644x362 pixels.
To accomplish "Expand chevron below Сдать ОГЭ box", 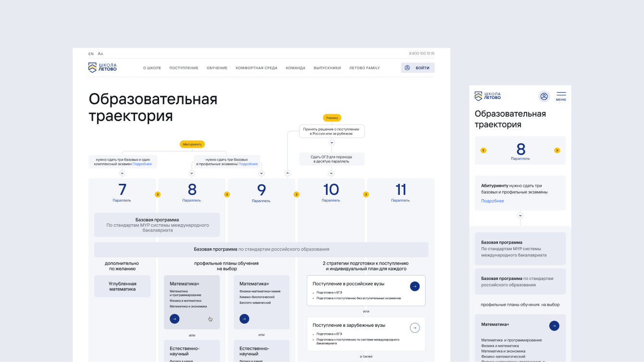I will point(331,173).
